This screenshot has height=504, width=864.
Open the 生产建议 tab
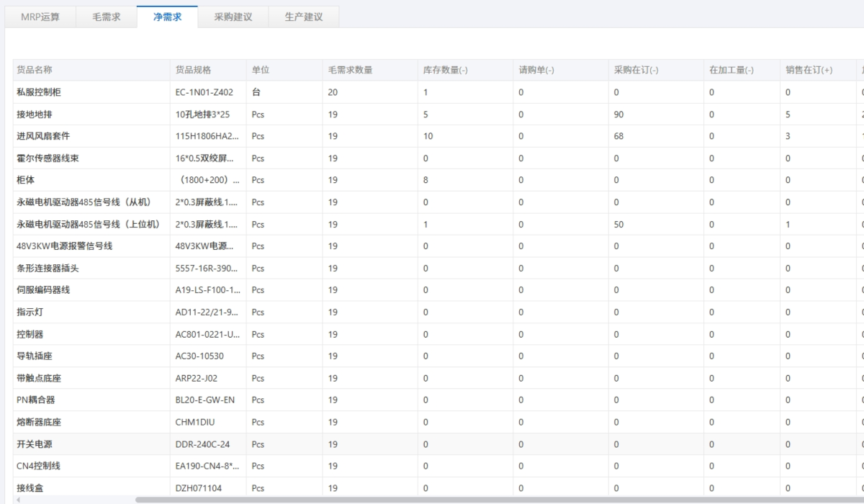(x=303, y=17)
